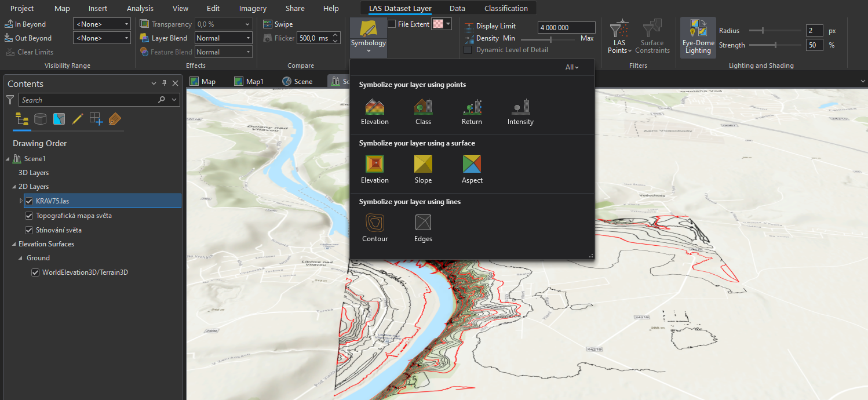Image resolution: width=868 pixels, height=400 pixels.
Task: Choose Slope surface symbology
Action: pyautogui.click(x=423, y=170)
